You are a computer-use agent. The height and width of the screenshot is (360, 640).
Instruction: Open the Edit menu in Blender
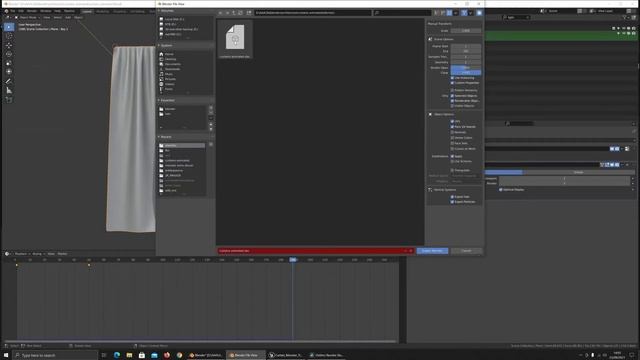click(x=21, y=11)
